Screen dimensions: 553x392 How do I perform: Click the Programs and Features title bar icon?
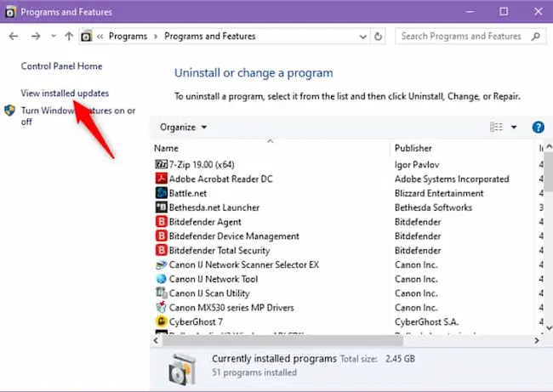tap(10, 12)
